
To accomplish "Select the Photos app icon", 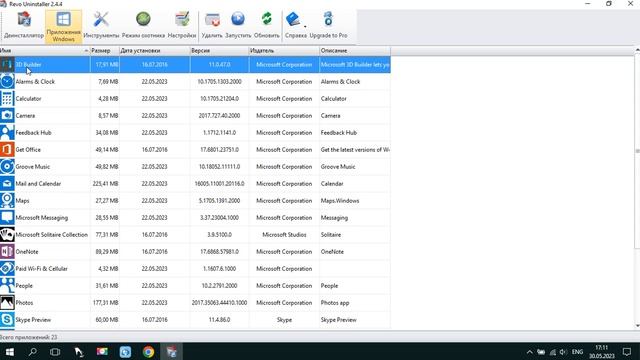I will coord(7,303).
